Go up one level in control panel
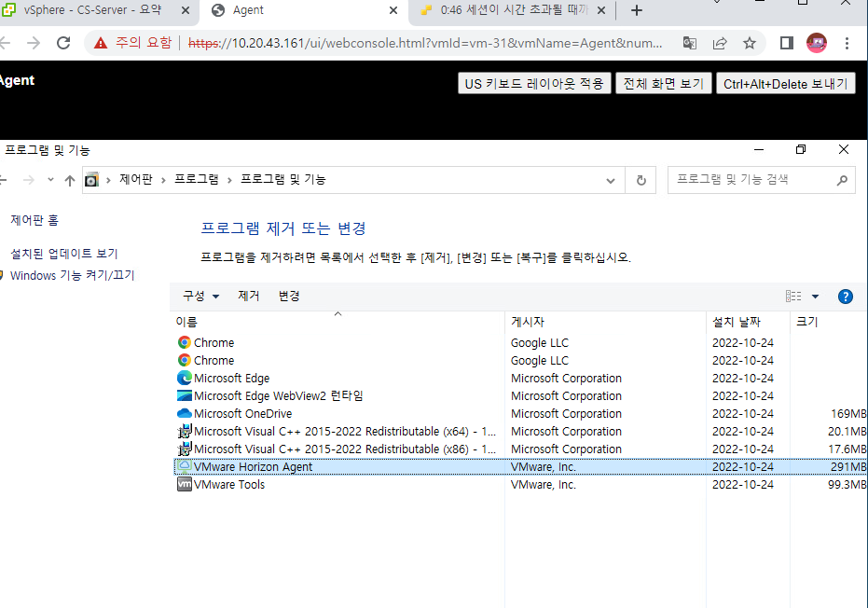The width and height of the screenshot is (868, 608). pyautogui.click(x=70, y=180)
